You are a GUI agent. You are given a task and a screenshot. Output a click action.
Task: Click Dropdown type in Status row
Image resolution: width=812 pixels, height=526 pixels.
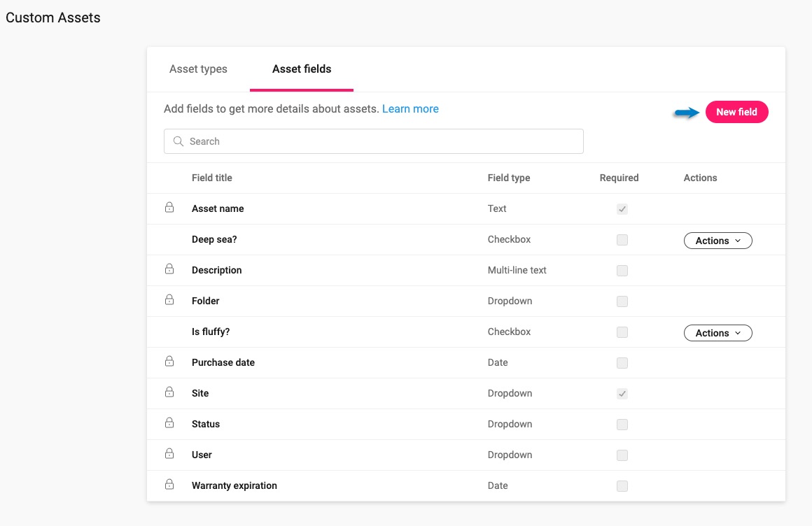click(x=510, y=424)
